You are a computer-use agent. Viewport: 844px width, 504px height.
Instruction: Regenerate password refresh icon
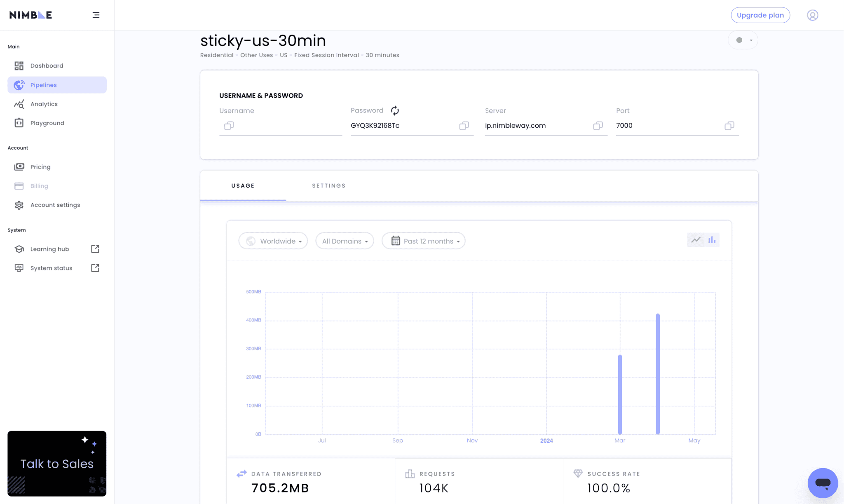coord(395,110)
